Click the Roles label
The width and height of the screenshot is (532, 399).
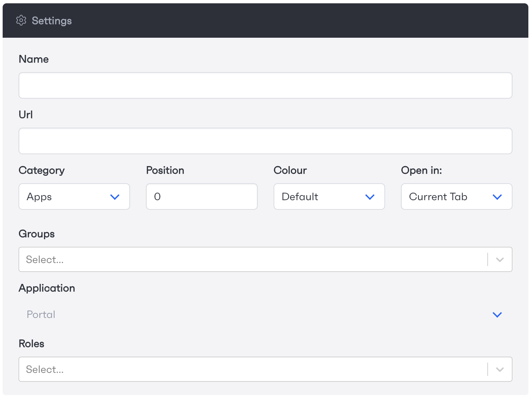click(31, 344)
